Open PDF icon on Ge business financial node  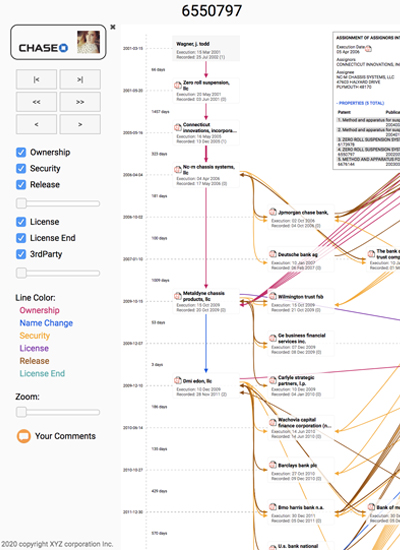tap(273, 338)
